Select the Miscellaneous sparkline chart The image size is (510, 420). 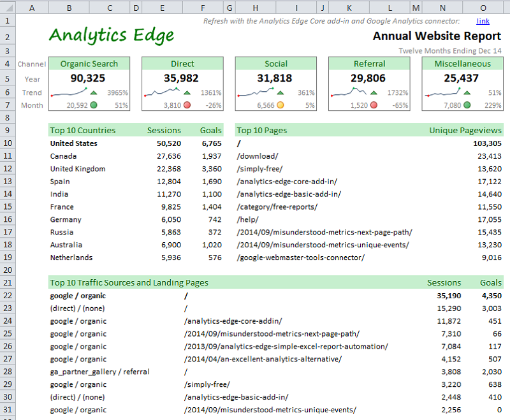[x=442, y=92]
